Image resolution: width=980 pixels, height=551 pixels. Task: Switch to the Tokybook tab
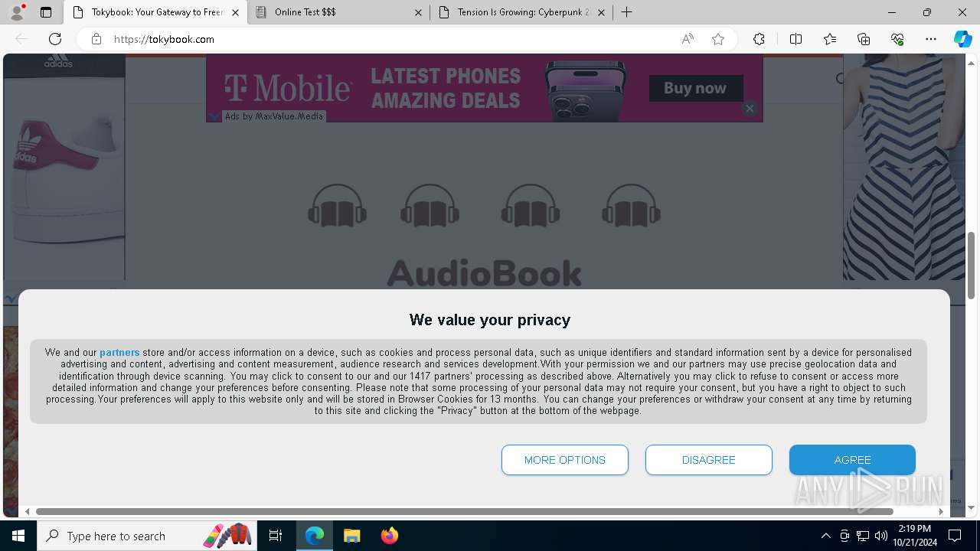coord(157,12)
